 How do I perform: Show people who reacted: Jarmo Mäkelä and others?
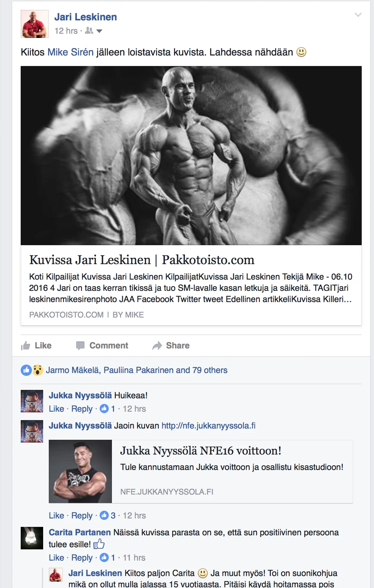click(x=136, y=370)
